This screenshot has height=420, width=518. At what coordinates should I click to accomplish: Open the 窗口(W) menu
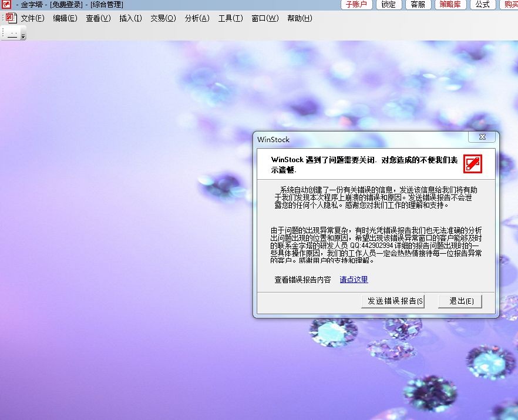(x=265, y=18)
